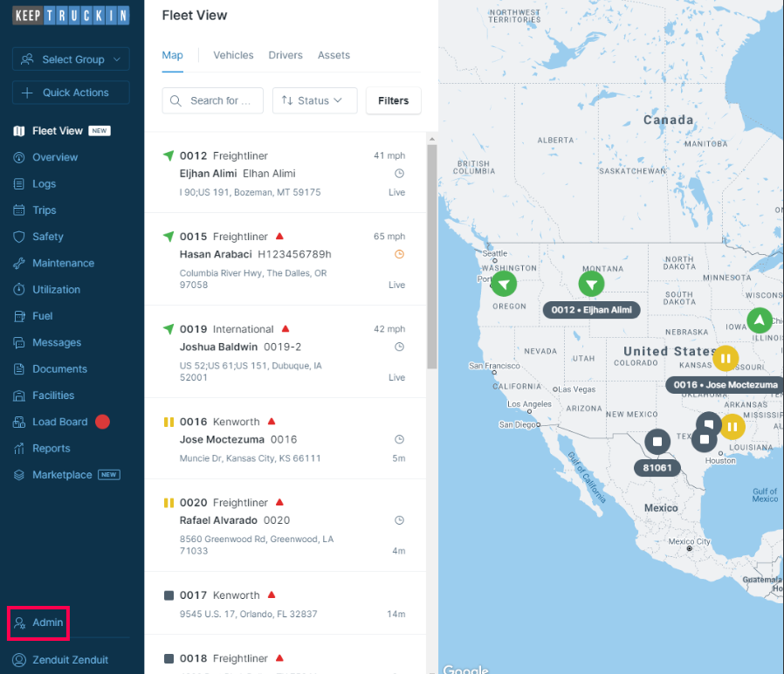
Task: Click the Load Board icon
Action: [19, 422]
